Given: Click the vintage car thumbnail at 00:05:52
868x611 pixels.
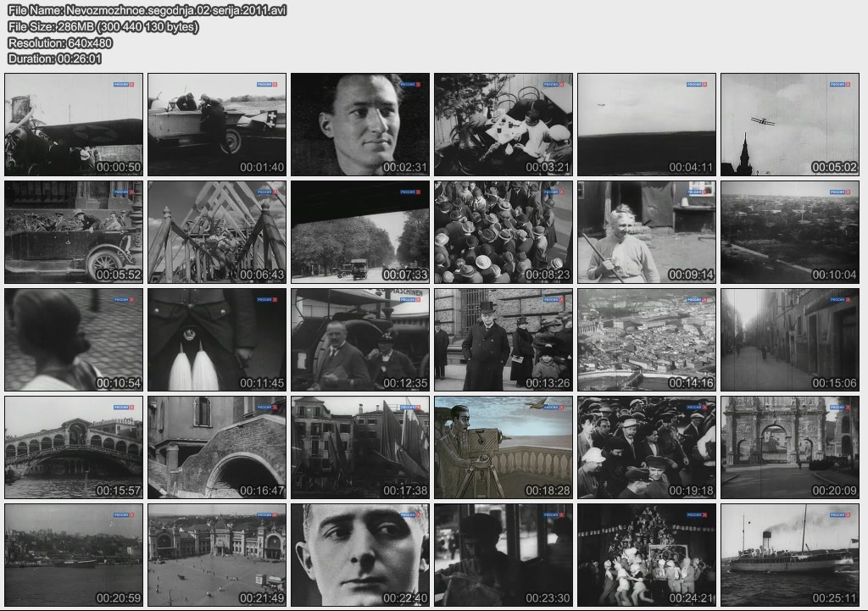Looking at the screenshot, I should [x=74, y=232].
